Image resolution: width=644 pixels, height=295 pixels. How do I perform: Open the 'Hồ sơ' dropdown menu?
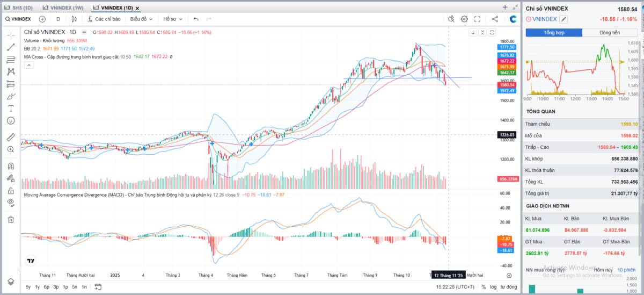pos(173,19)
